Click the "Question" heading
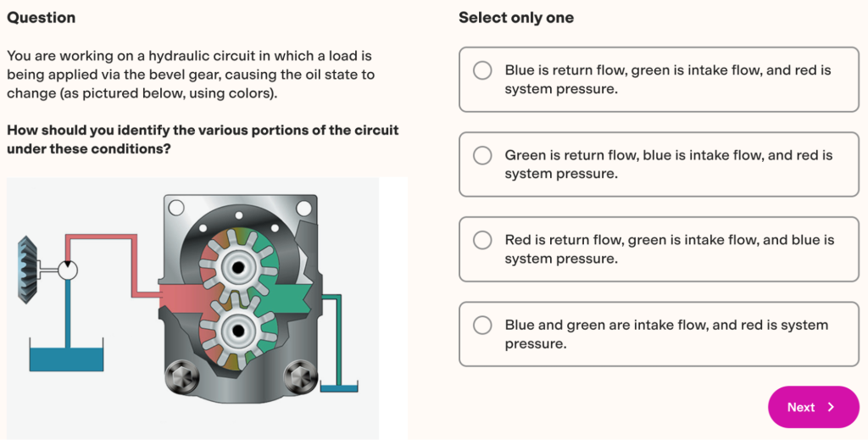 click(x=41, y=18)
